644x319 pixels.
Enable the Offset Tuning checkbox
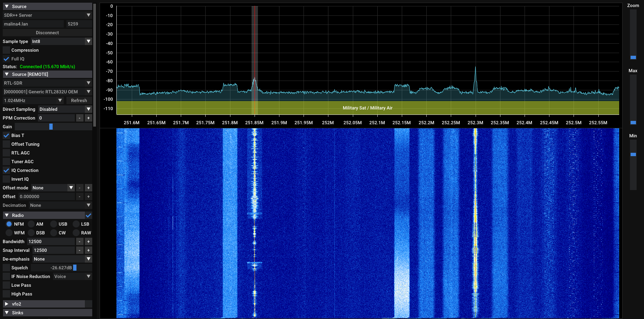pos(6,144)
